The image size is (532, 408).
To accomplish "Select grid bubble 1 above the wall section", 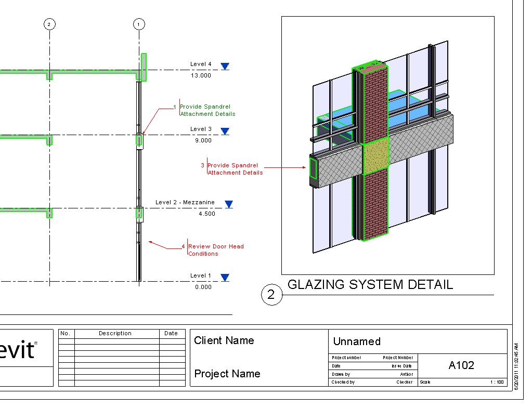I will coord(139,23).
